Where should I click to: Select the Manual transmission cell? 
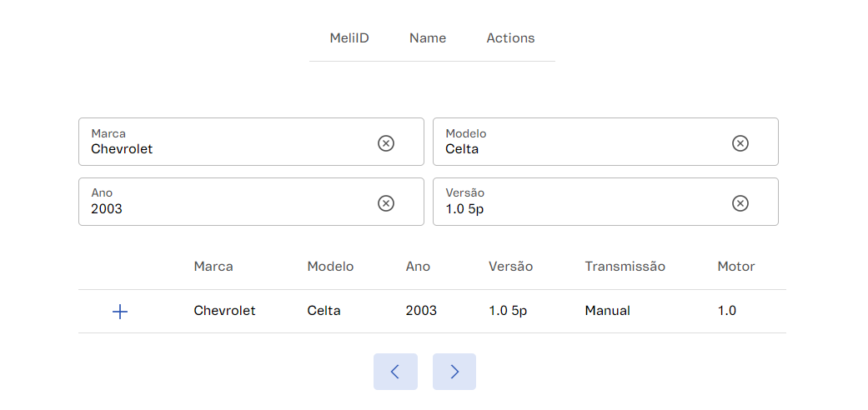[x=607, y=311]
